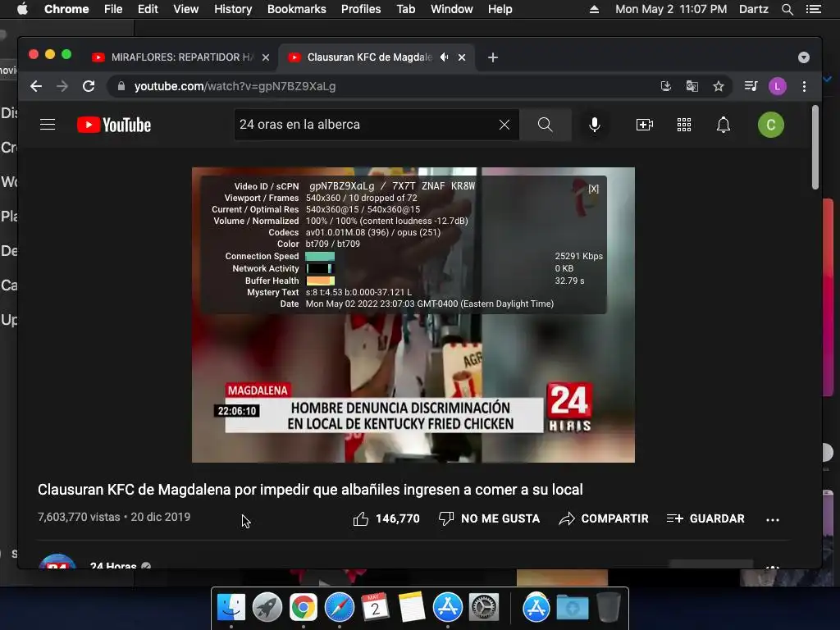Open Control Center icon in menu bar

813,9
